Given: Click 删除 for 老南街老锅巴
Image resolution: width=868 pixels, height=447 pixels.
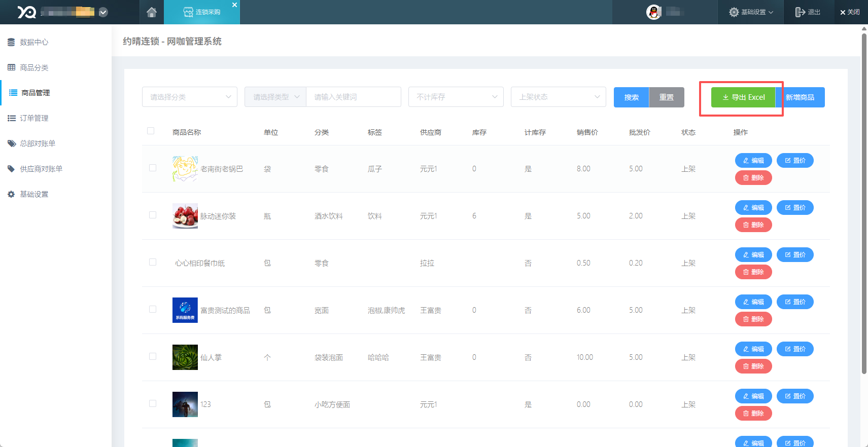Looking at the screenshot, I should tap(753, 177).
